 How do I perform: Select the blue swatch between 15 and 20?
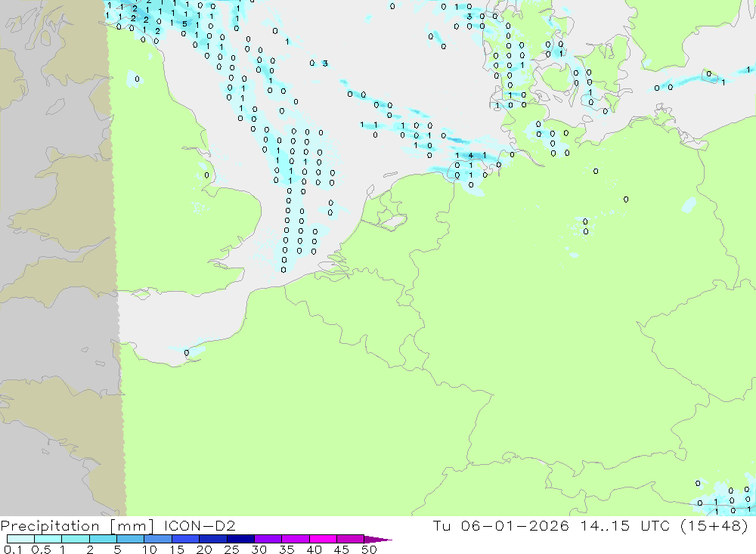tap(186, 539)
